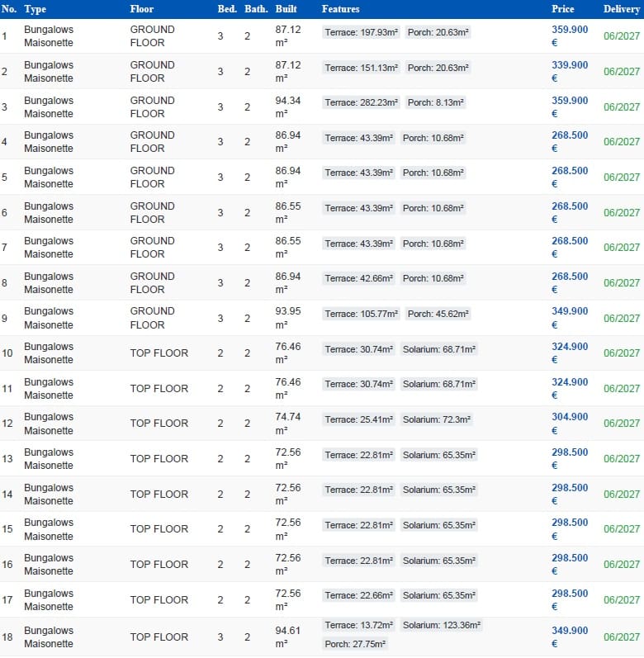Screen dimensions: 644x658
Task: Click the Terrace: 151.13m² feature tag
Action: (x=362, y=68)
